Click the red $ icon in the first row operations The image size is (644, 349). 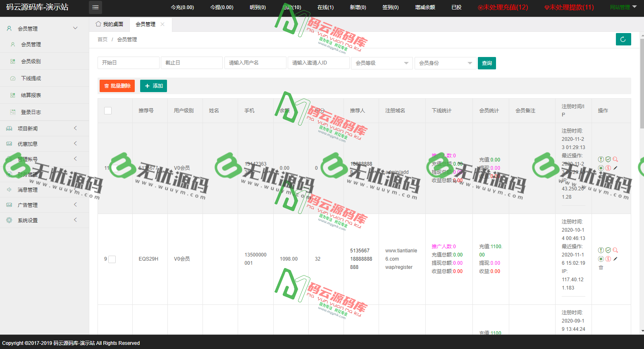(607, 168)
